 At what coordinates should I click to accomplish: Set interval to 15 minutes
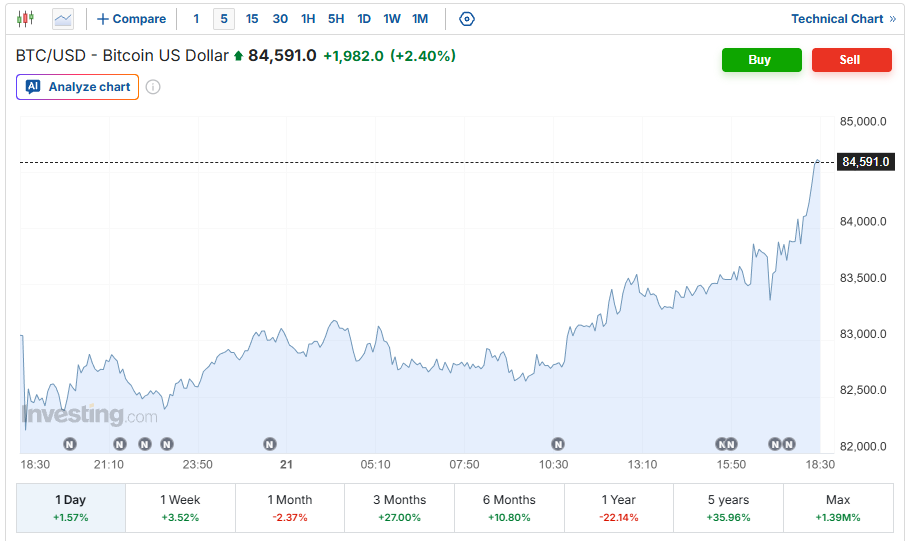coord(252,19)
